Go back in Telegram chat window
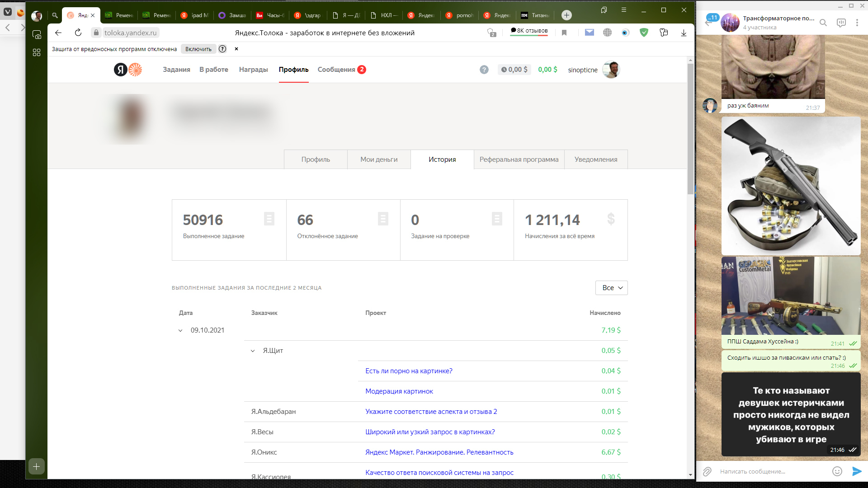Image resolution: width=868 pixels, height=488 pixels. 708,23
